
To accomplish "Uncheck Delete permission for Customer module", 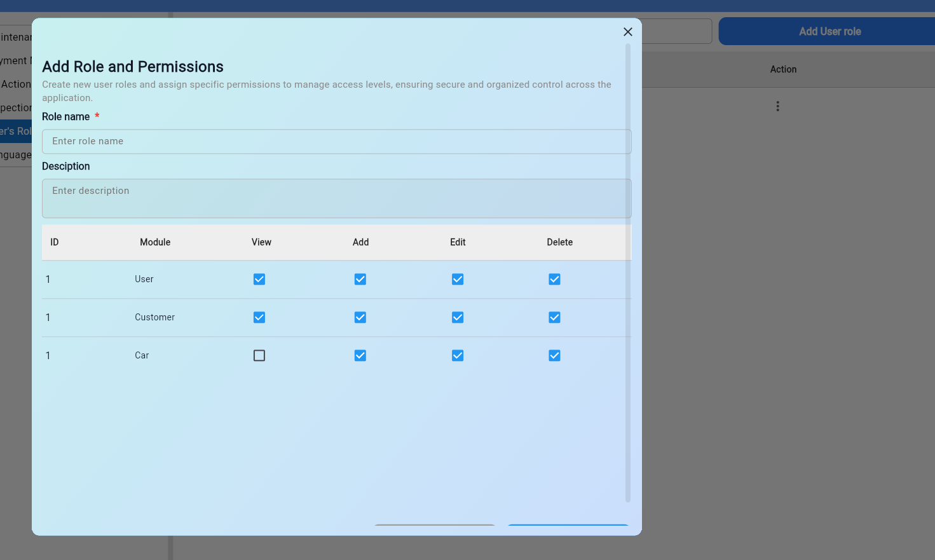I will 554,318.
